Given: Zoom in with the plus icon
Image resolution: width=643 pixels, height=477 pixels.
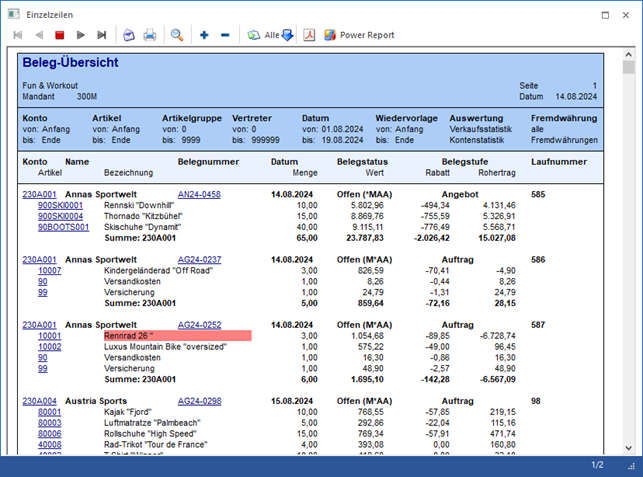Looking at the screenshot, I should pos(204,35).
